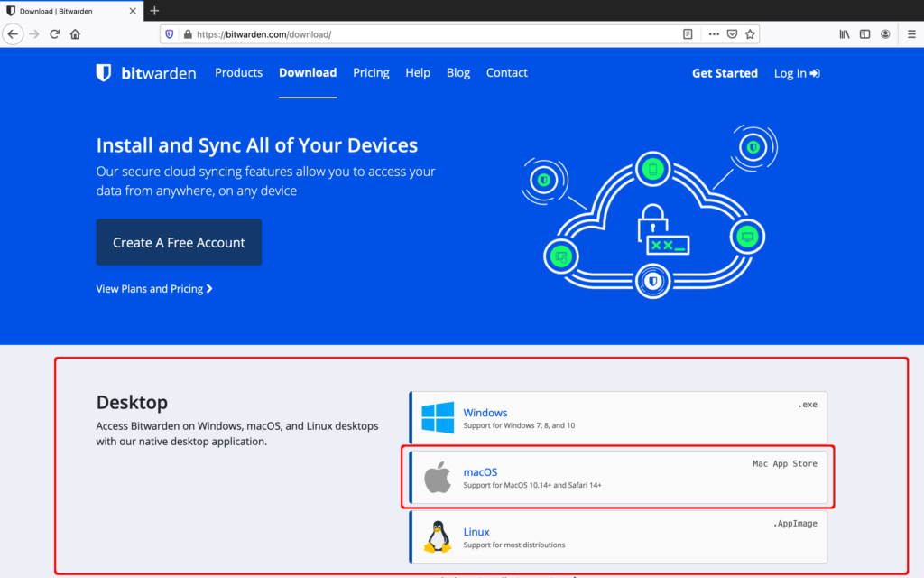This screenshot has height=578, width=924.
Task: Click the Bitwarden shield logo
Action: point(104,73)
